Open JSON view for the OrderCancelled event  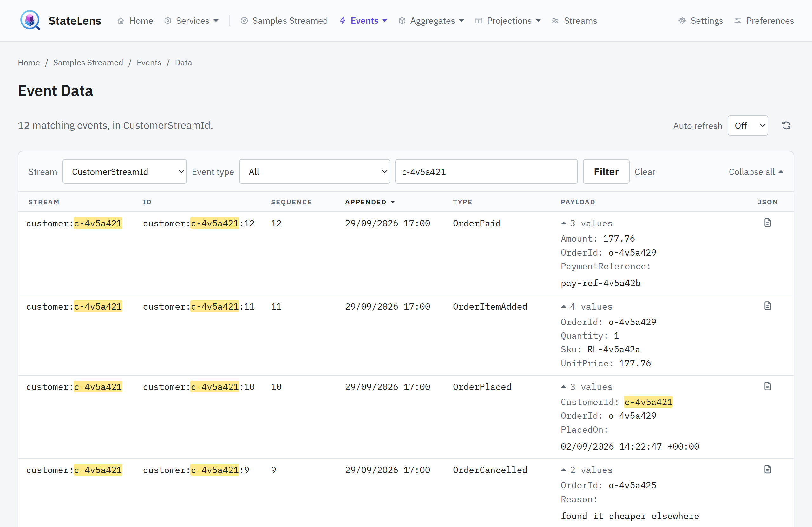point(768,469)
